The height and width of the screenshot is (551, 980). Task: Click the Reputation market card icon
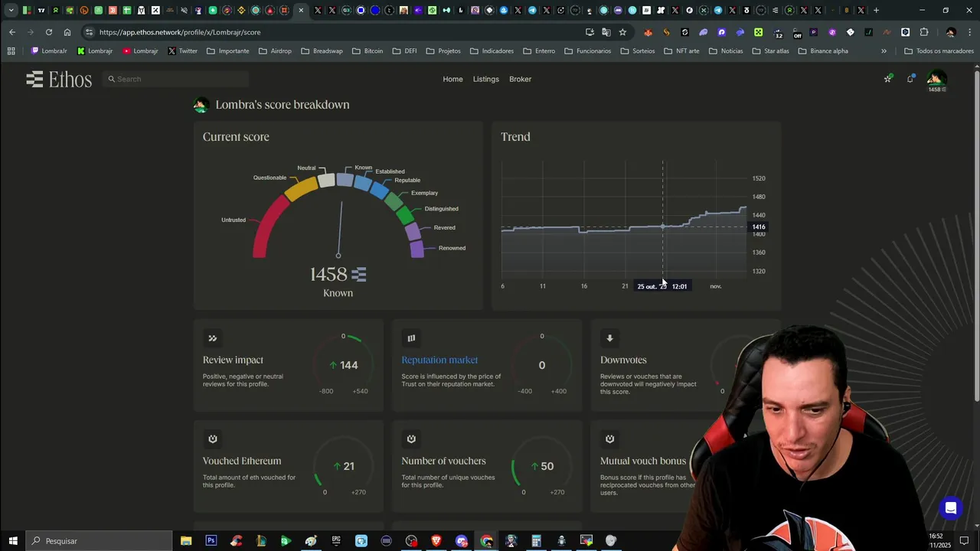point(411,337)
